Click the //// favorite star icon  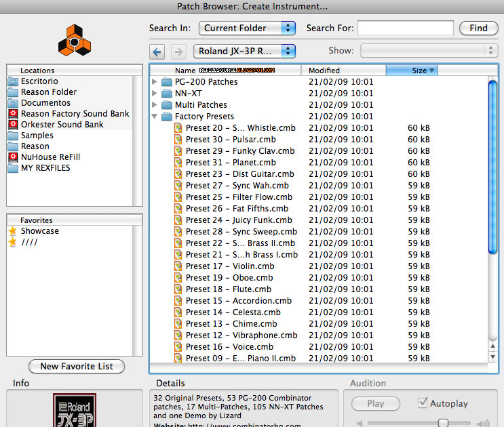pyautogui.click(x=13, y=242)
